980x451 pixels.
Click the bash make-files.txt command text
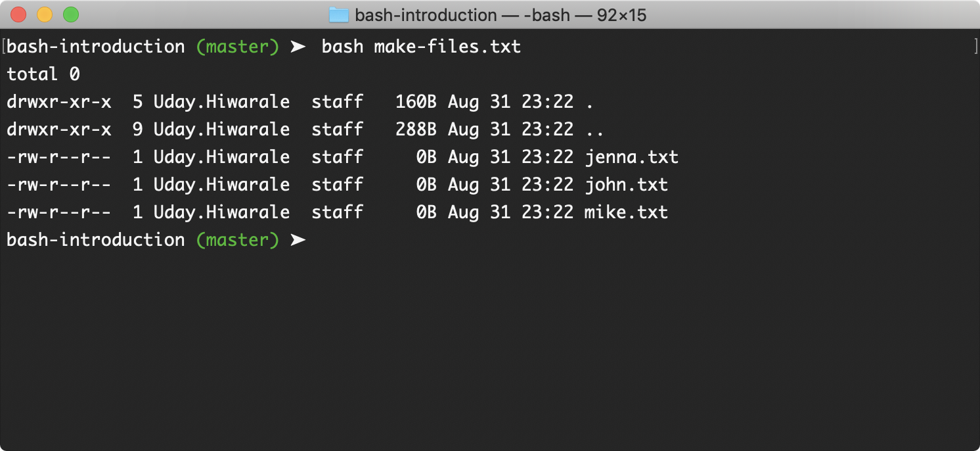[420, 46]
